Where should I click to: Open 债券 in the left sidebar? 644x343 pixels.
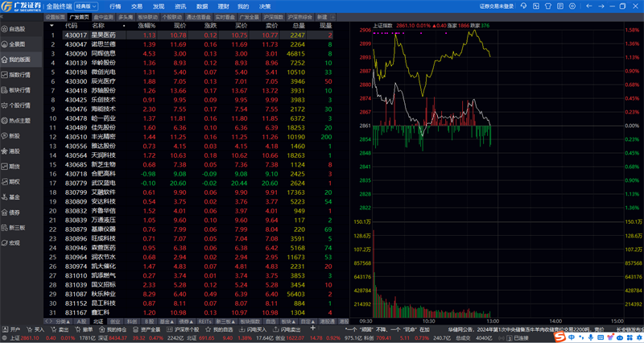(11, 213)
